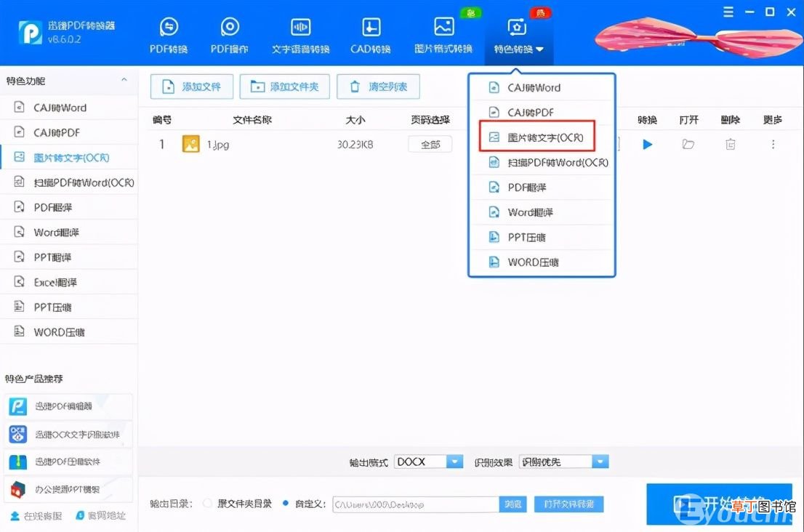This screenshot has height=532, width=804.
Task: Choose Word翻译 in the dropdown menu
Action: [x=542, y=212]
